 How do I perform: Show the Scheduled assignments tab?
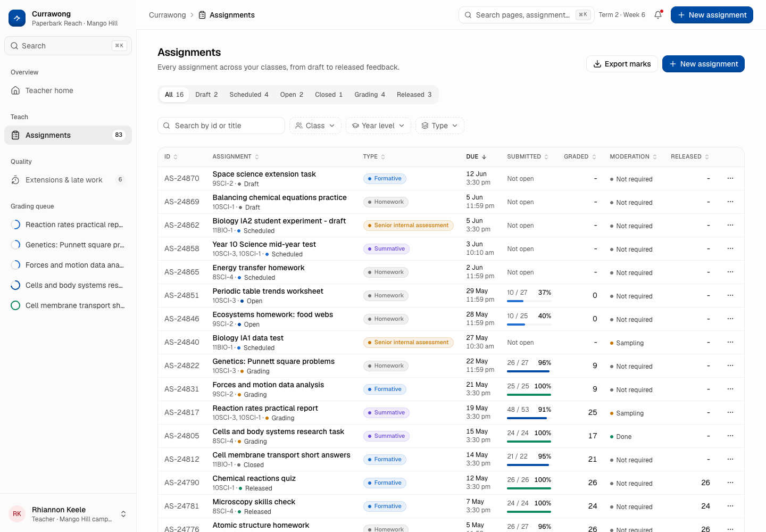[249, 95]
